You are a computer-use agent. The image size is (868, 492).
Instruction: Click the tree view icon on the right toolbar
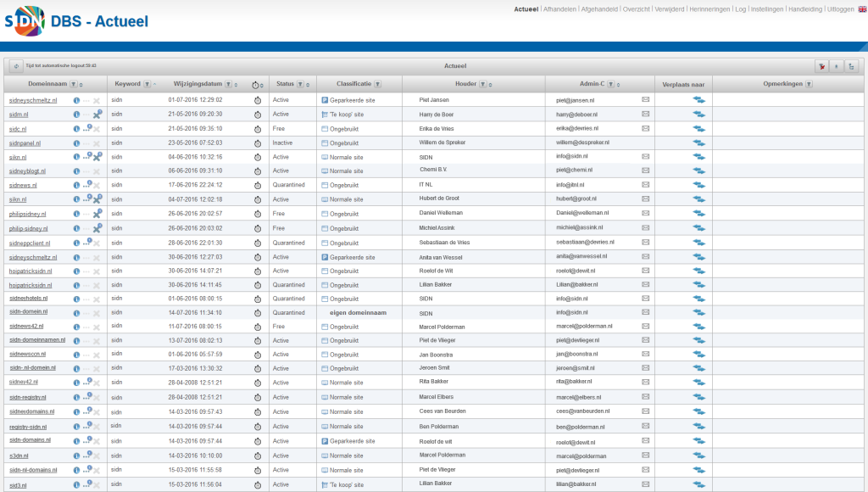851,66
